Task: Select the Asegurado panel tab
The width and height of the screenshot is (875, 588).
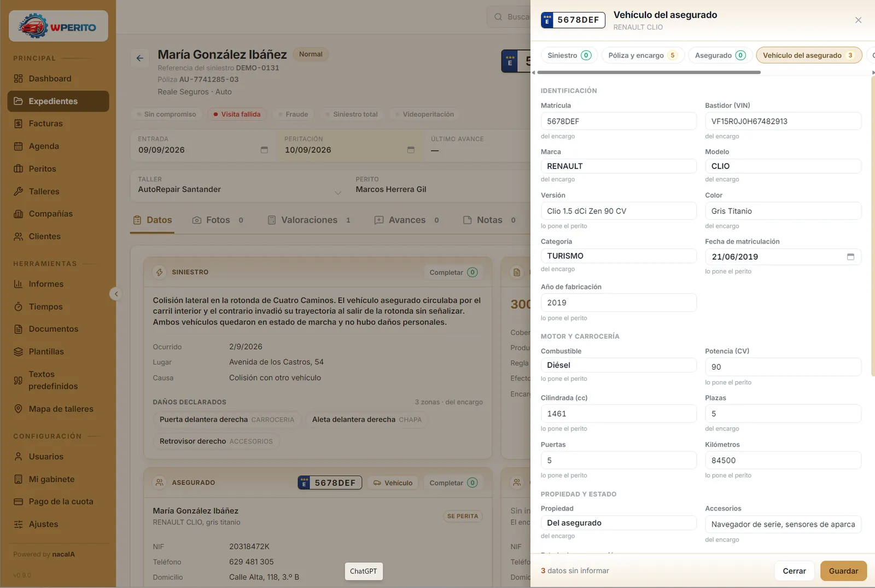Action: pos(720,55)
